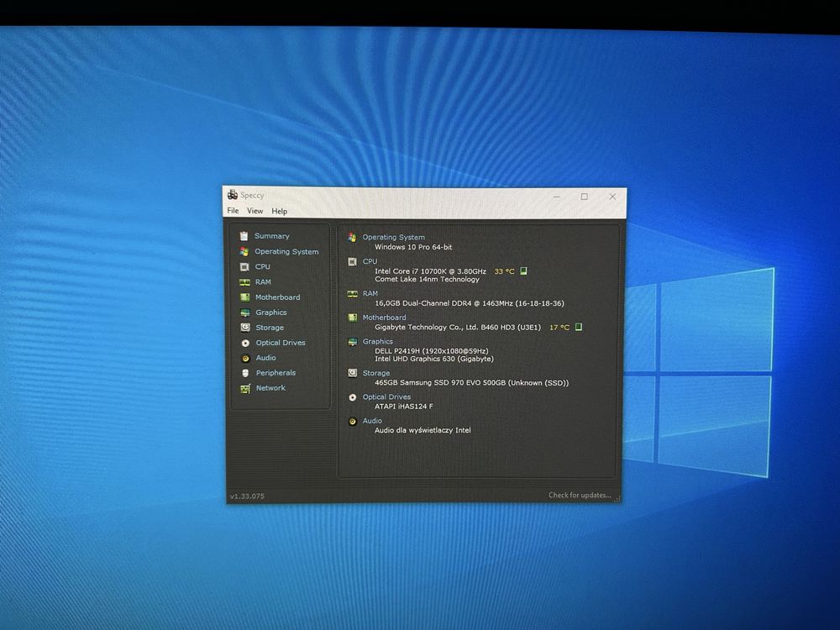Click the Windows flag icon in summary pane
Viewport: 840px width, 630px height.
(x=352, y=237)
